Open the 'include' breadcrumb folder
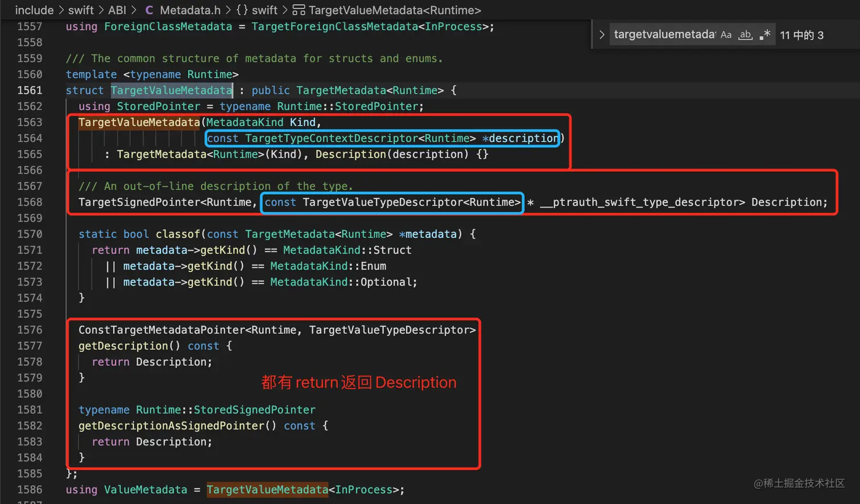 coord(34,10)
